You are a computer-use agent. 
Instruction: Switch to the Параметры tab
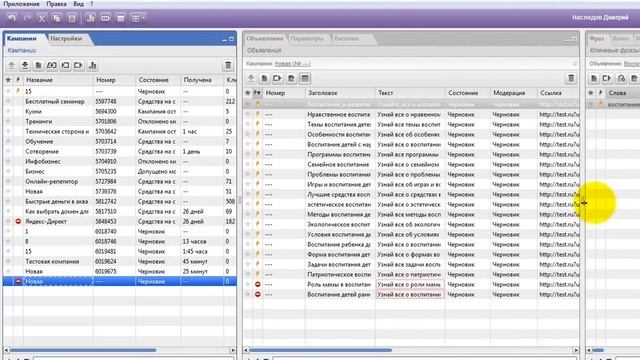(x=307, y=38)
